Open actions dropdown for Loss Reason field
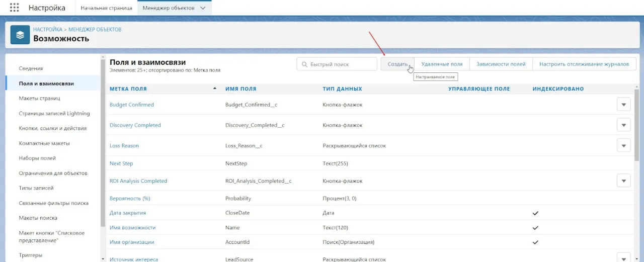The width and height of the screenshot is (644, 262). tap(623, 146)
